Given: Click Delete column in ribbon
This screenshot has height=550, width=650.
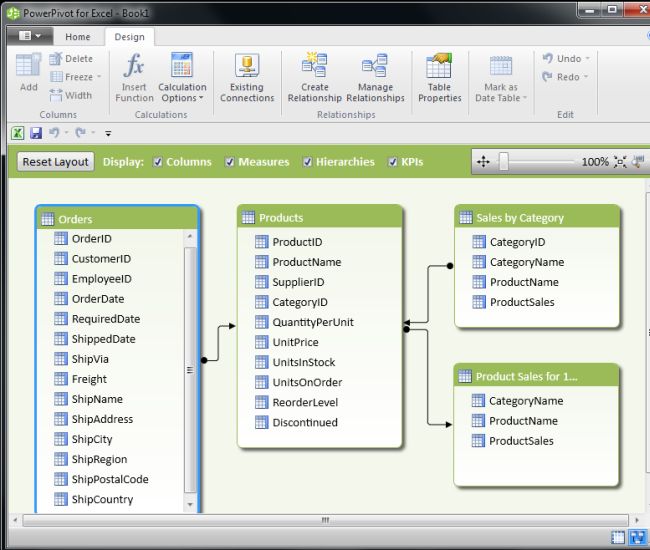Looking at the screenshot, I should pyautogui.click(x=71, y=59).
